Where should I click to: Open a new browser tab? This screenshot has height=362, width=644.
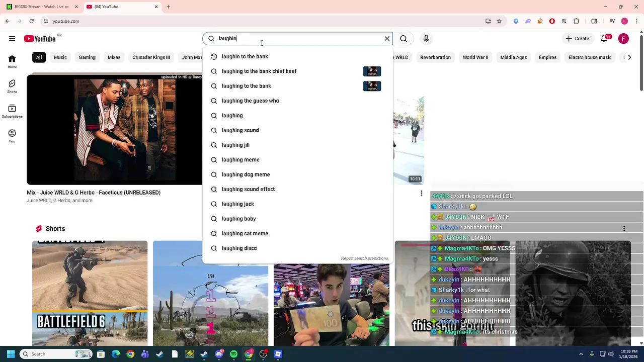[x=168, y=7]
